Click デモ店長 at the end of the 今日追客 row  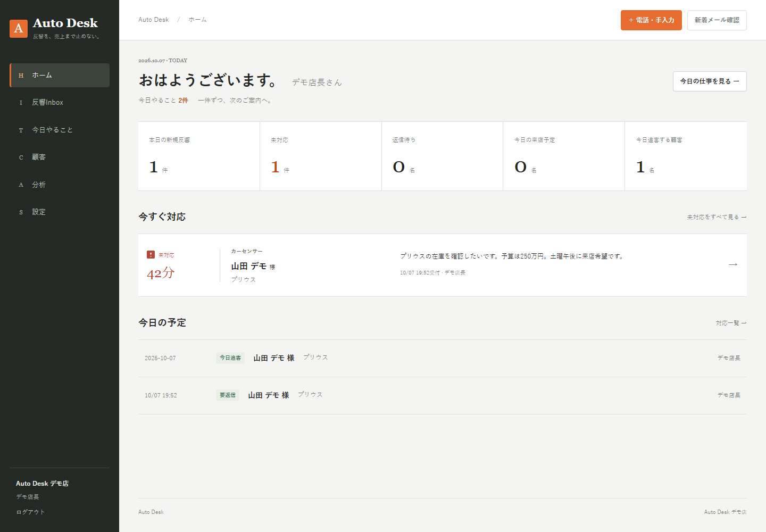coord(729,358)
